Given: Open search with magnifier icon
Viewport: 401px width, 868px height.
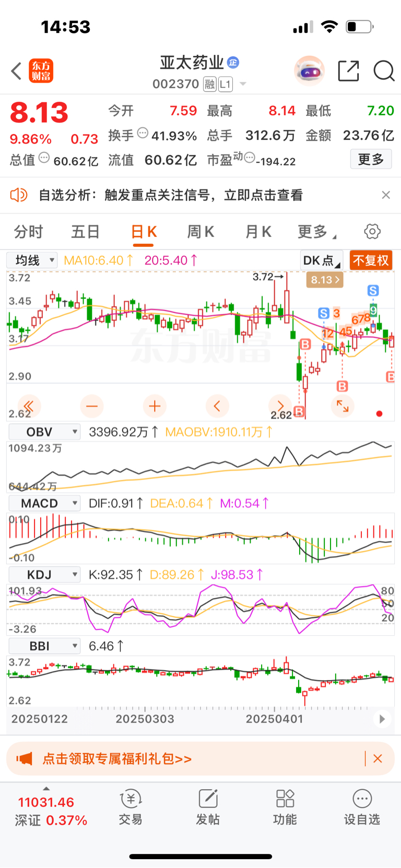Looking at the screenshot, I should [x=384, y=71].
